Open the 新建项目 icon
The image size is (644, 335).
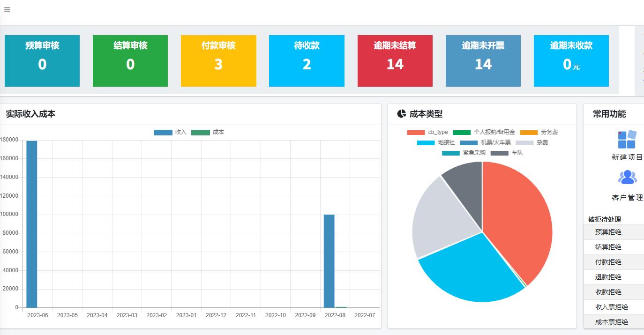tap(627, 139)
